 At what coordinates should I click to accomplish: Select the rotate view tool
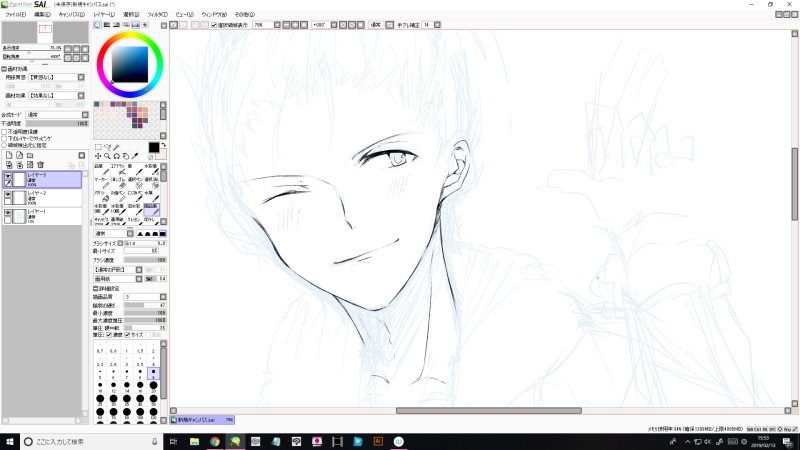coord(116,156)
